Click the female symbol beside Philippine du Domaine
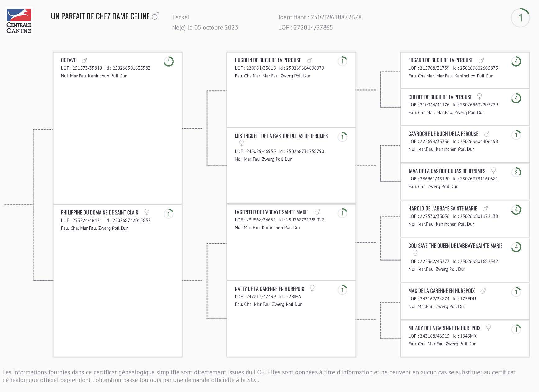Screen dimensions: 539x392 147,212
